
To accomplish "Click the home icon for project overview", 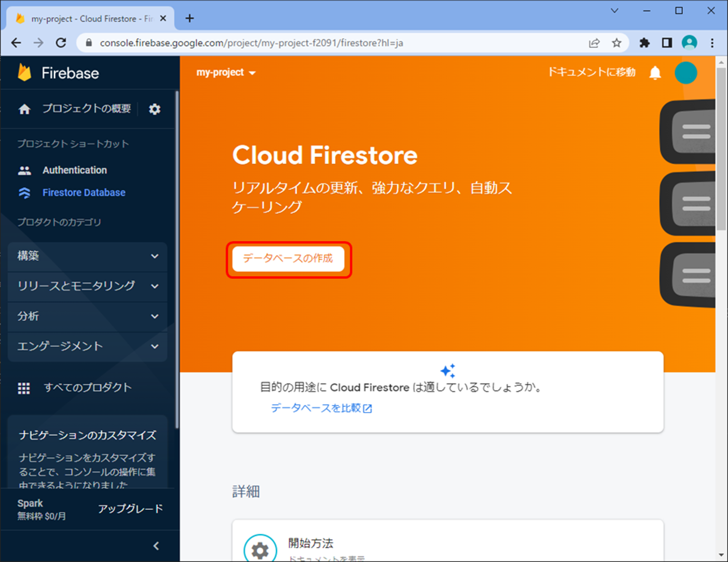I will 24,109.
